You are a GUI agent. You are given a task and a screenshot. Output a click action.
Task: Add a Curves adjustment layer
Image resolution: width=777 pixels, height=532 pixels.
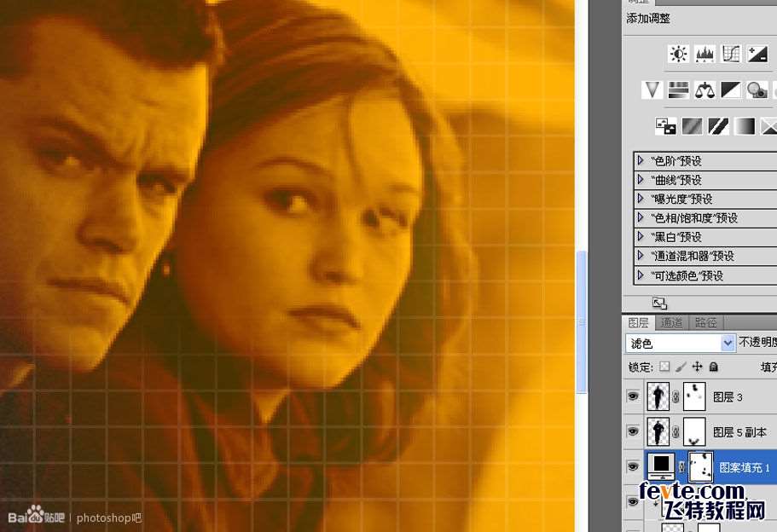coord(731,54)
